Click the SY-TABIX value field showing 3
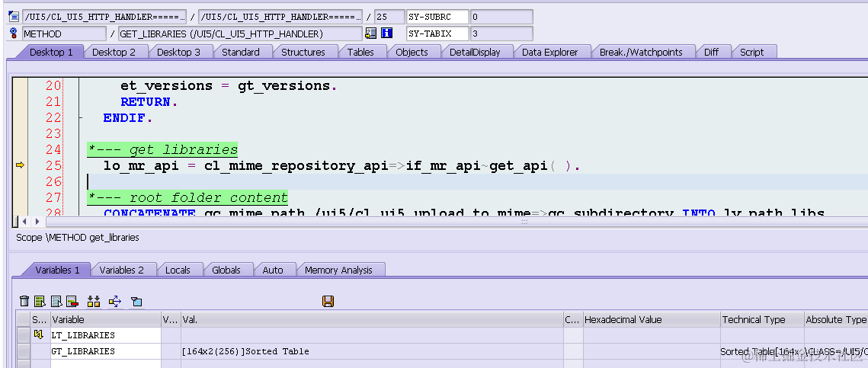This screenshot has width=868, height=368. coord(501,34)
